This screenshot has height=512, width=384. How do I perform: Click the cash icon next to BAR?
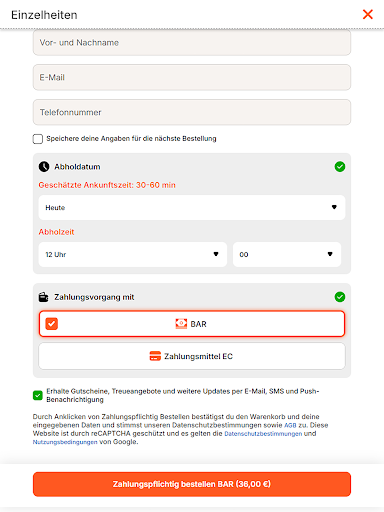[181, 324]
